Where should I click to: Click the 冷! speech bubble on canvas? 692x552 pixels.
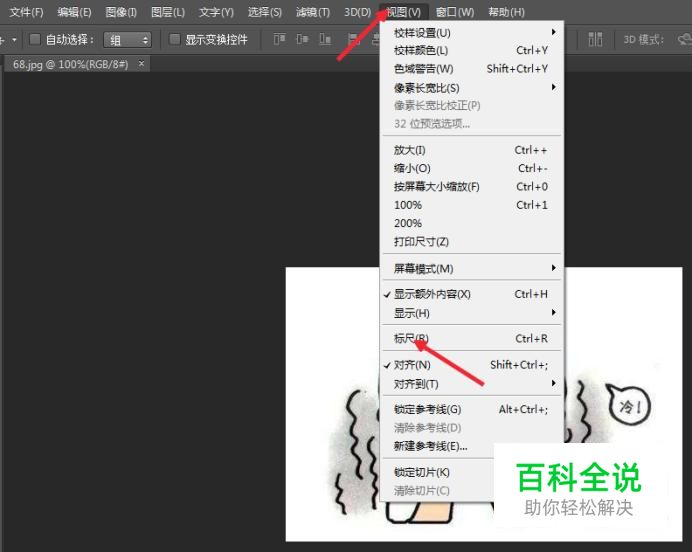[630, 405]
